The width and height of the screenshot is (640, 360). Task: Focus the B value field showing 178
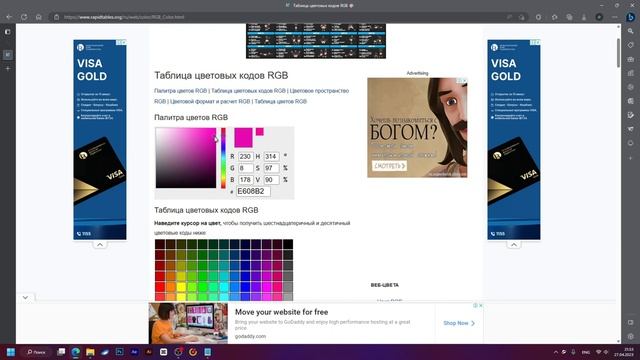click(x=246, y=180)
